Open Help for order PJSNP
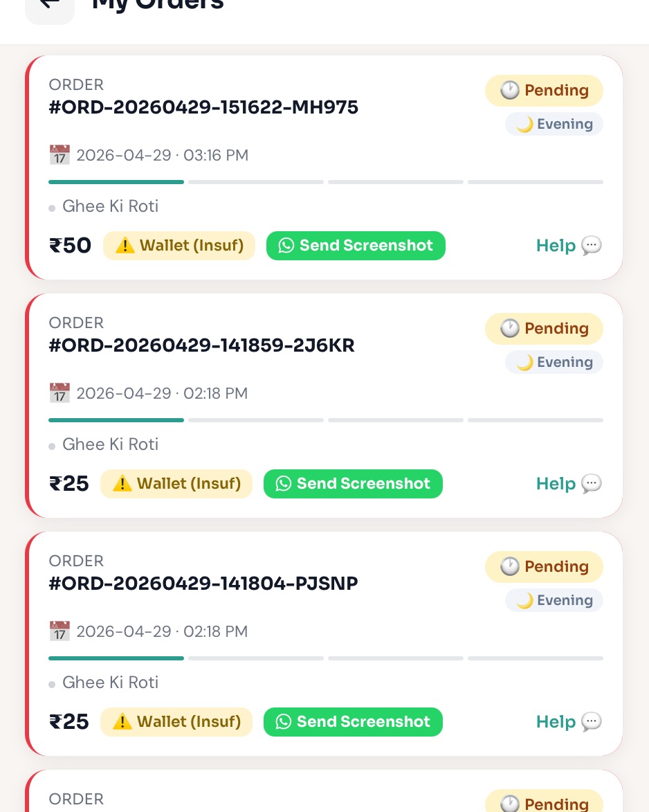Screen dimensions: 649x812 tap(569, 722)
